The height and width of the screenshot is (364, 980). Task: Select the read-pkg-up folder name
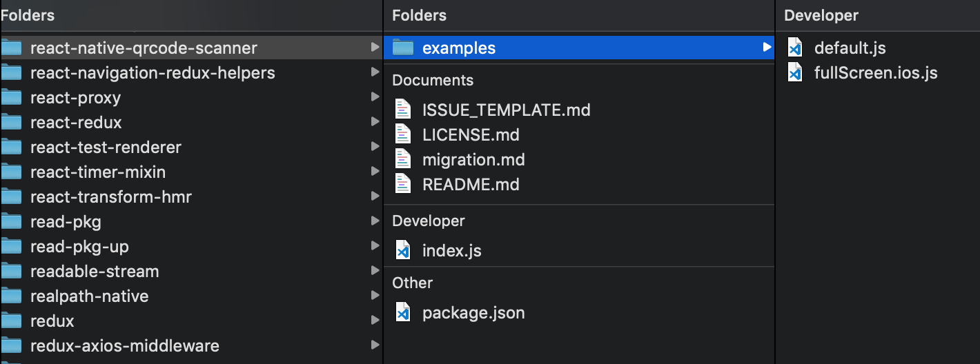(79, 247)
